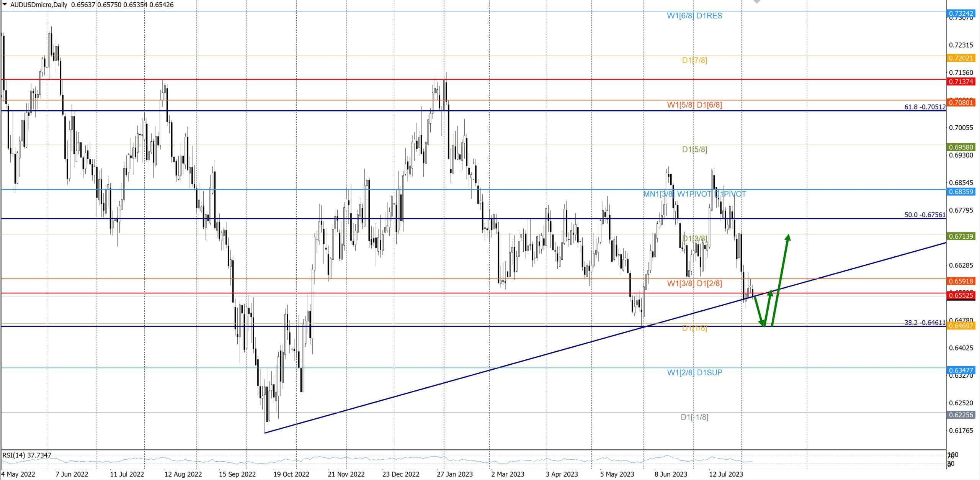Select the large green upward arrow head
Viewport: 980px width, 480px height.
pyautogui.click(x=788, y=238)
